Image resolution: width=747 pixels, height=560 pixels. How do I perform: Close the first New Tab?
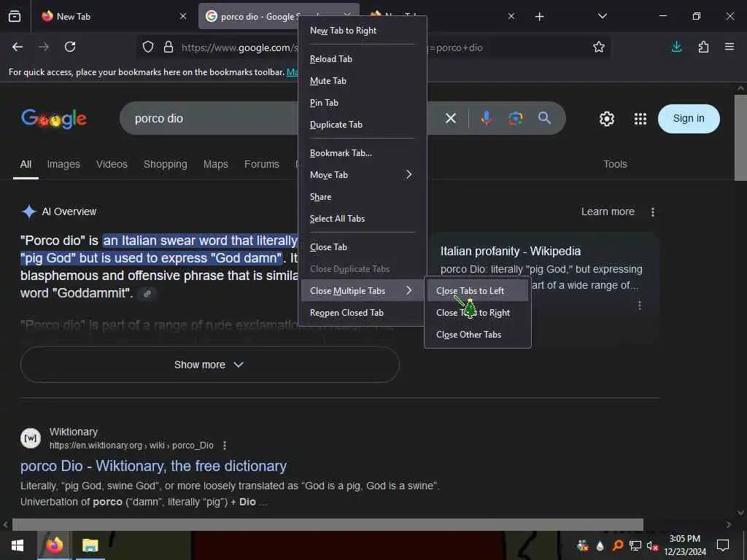183,16
